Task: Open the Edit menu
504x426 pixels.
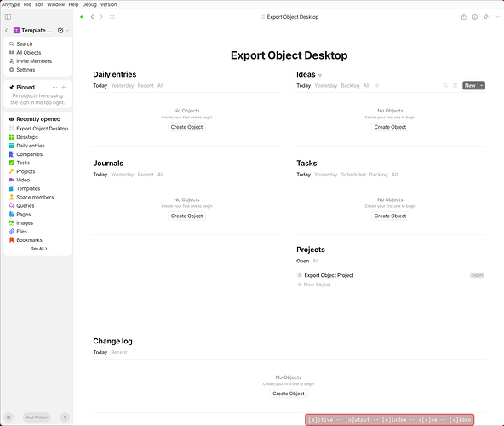Action: coord(39,4)
